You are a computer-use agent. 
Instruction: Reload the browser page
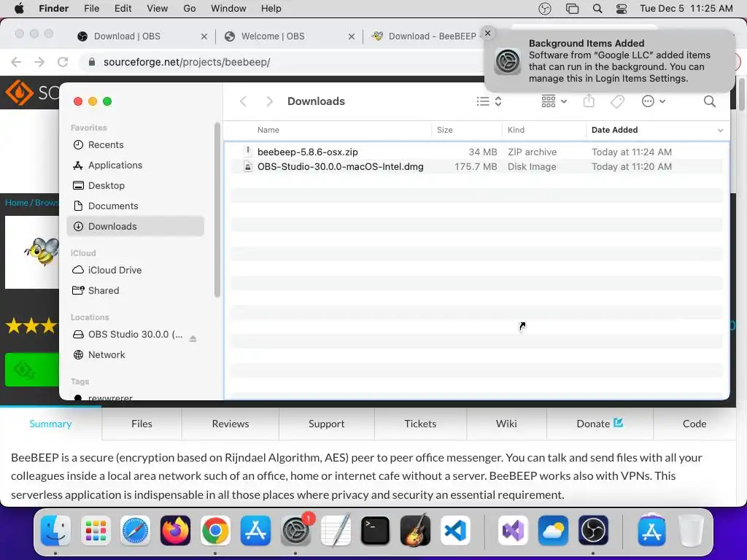(63, 62)
